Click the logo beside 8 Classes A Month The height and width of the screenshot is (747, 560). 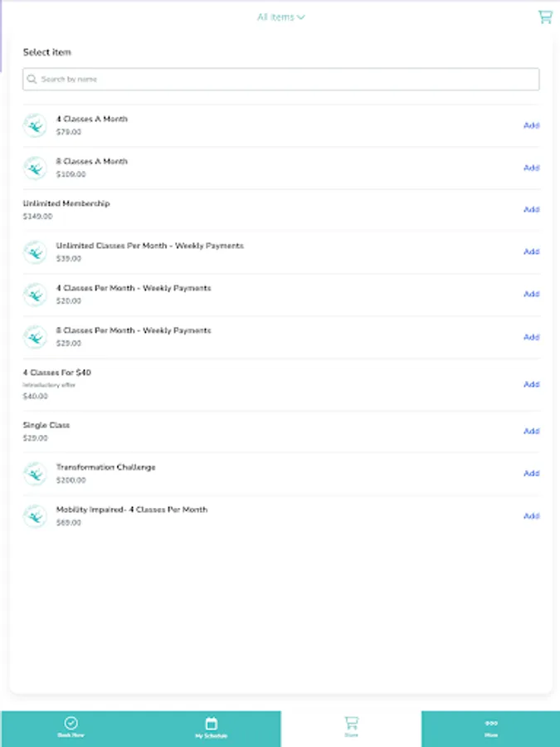[34, 167]
